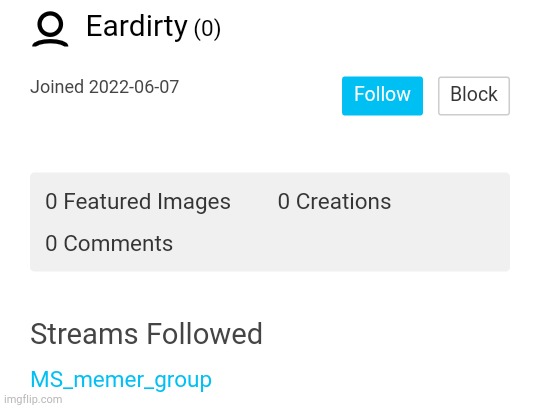Image resolution: width=540 pixels, height=408 pixels.
Task: Block the user Eardirty
Action: [x=474, y=96]
